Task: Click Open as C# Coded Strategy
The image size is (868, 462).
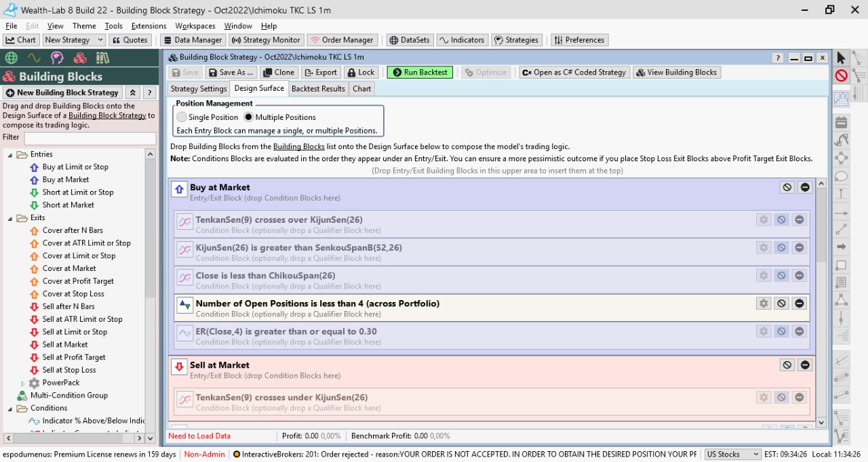Action: click(x=574, y=72)
